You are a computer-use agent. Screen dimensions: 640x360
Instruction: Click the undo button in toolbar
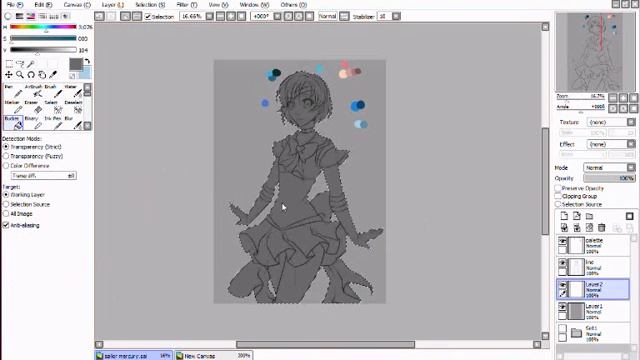click(99, 16)
